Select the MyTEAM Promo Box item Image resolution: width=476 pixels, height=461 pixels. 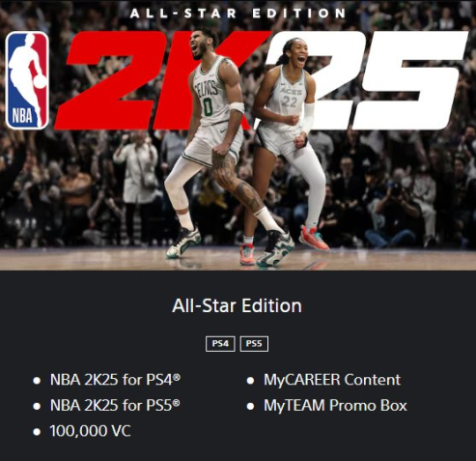[x=335, y=405]
